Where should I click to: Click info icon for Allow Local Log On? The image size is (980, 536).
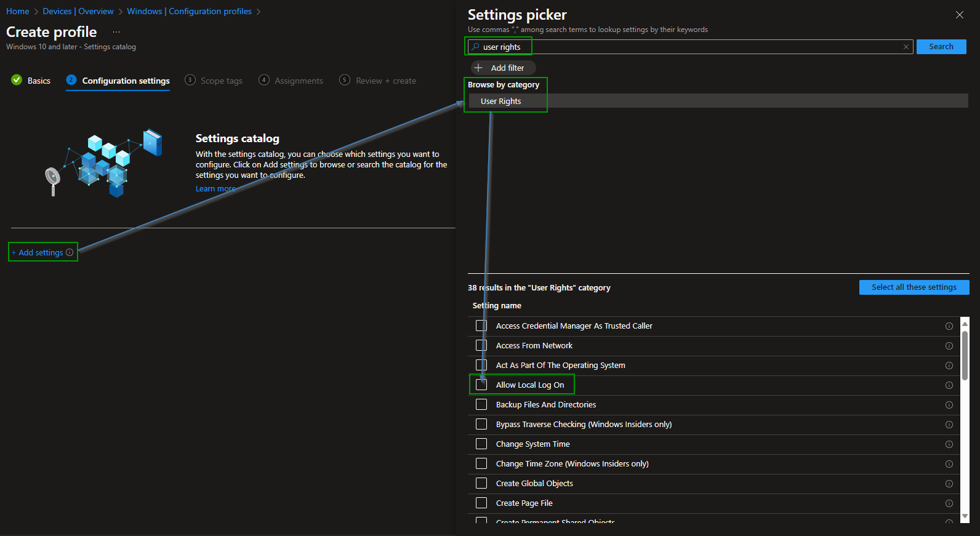click(949, 385)
